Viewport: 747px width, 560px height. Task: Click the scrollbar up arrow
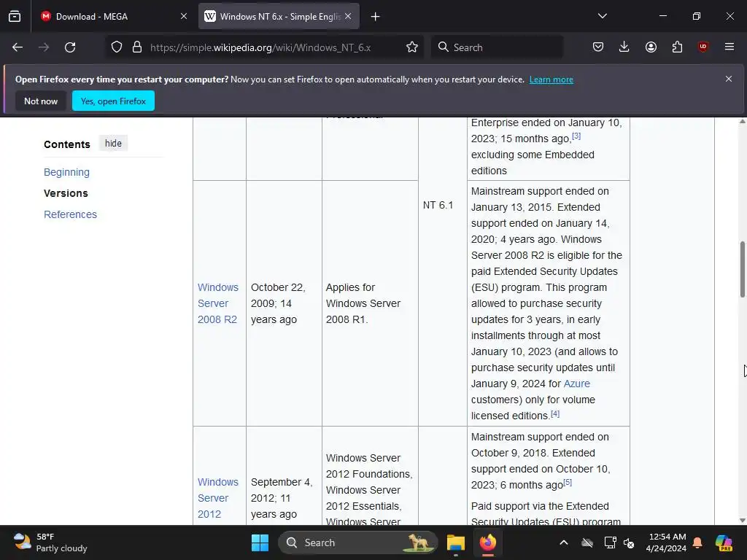point(742,122)
